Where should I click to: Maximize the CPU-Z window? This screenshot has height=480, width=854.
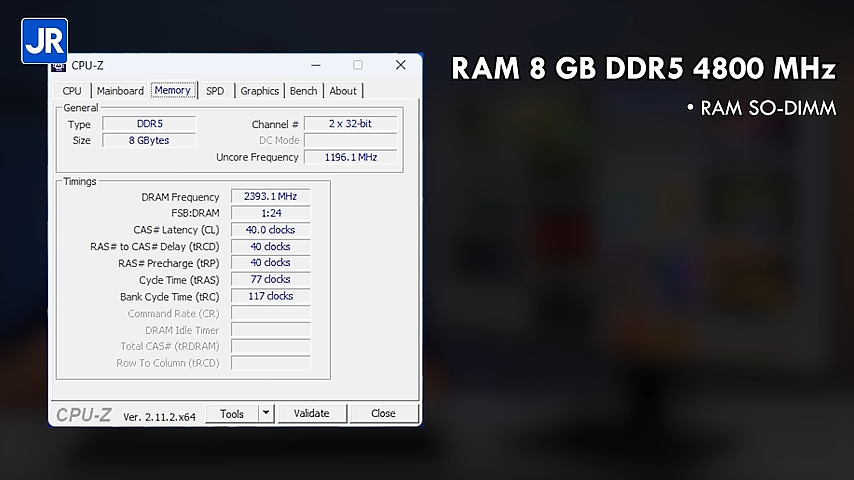(357, 66)
